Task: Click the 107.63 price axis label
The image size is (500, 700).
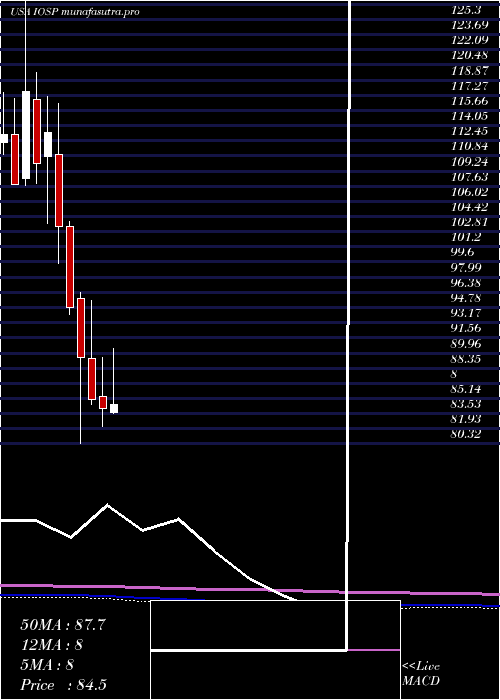Action: click(469, 177)
